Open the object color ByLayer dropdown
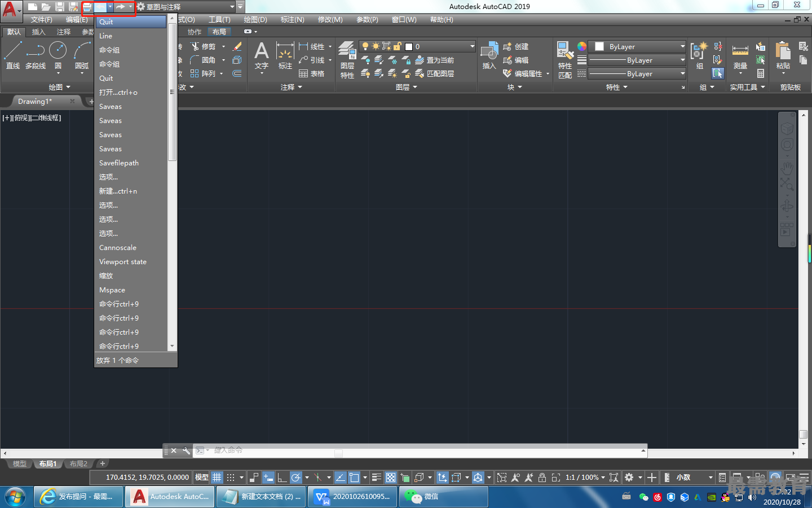This screenshot has width=812, height=508. (x=637, y=46)
